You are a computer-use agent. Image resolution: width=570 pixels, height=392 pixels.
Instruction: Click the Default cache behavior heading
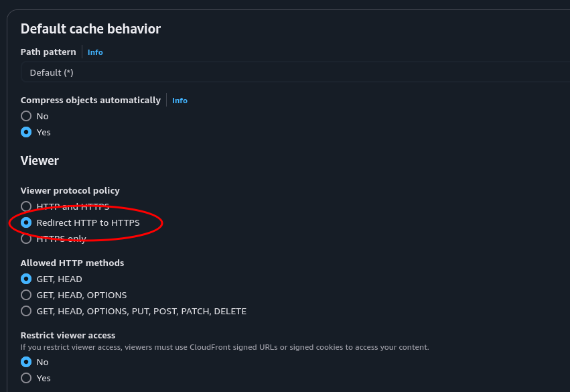(90, 29)
